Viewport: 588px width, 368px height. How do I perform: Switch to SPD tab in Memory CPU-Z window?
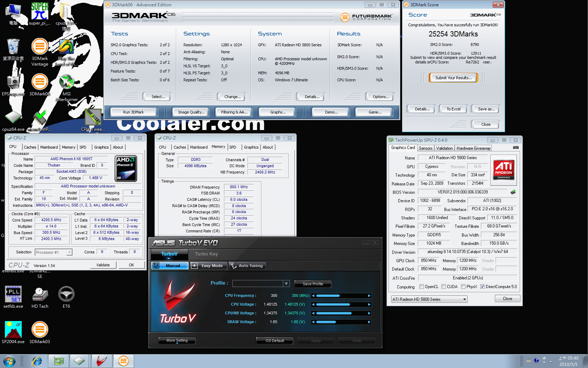233,147
